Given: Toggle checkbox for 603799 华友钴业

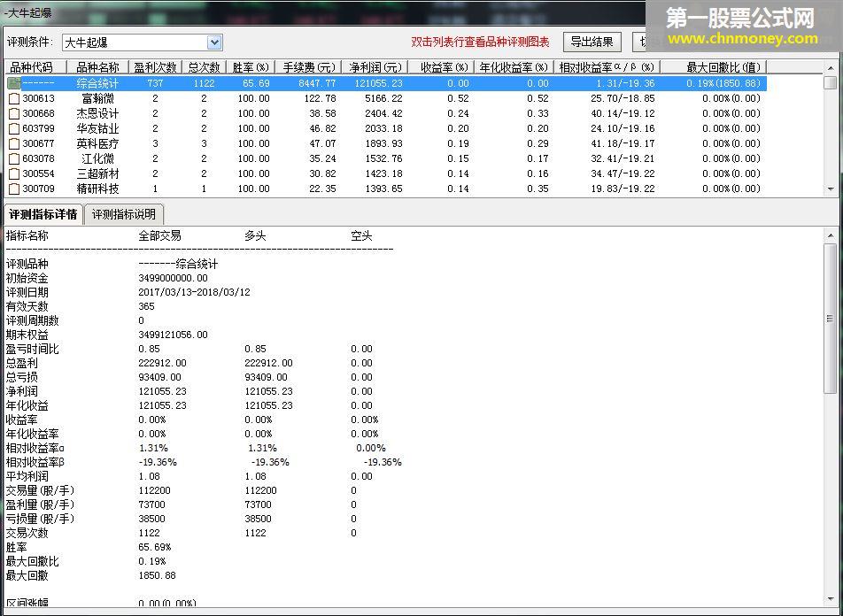Looking at the screenshot, I should [14, 129].
